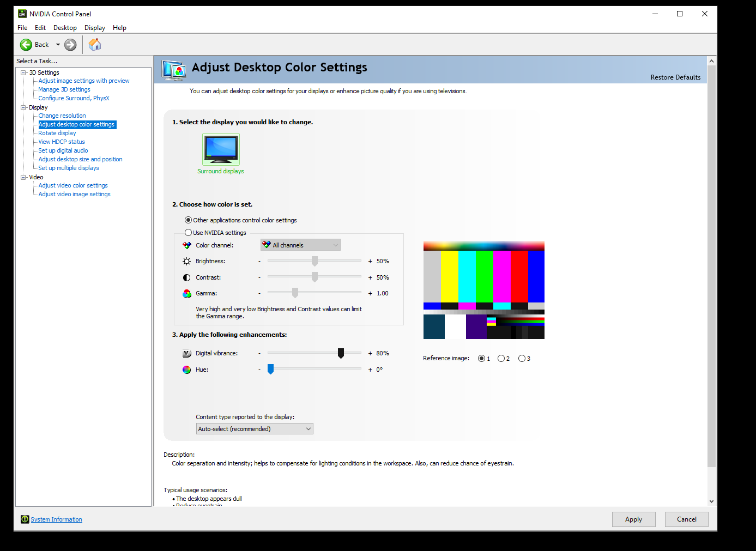Click the Digital vibrance icon
This screenshot has width=756, height=551.
[187, 353]
